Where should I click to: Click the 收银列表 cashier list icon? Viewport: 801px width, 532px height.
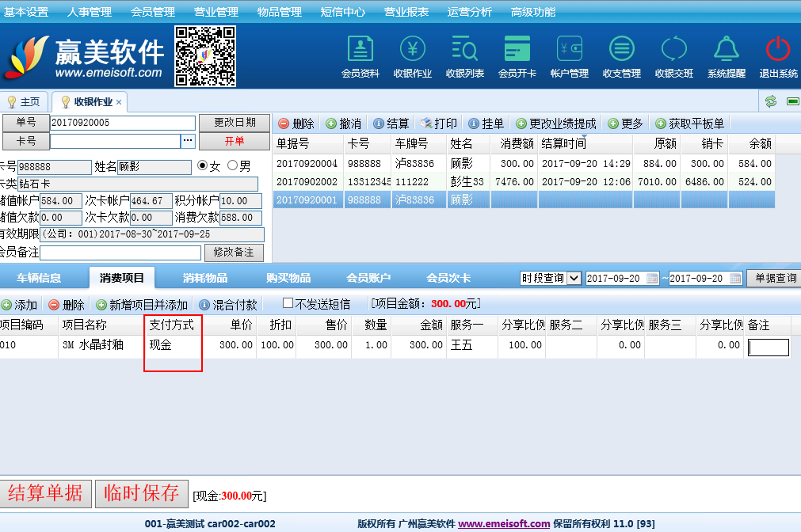point(464,50)
